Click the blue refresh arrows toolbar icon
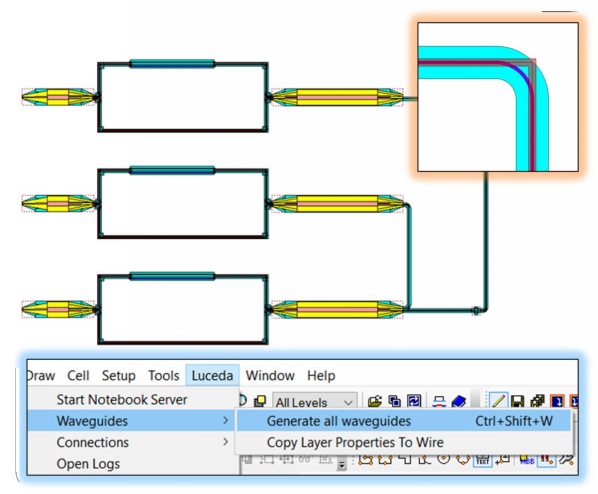The height and width of the screenshot is (494, 598). click(414, 401)
